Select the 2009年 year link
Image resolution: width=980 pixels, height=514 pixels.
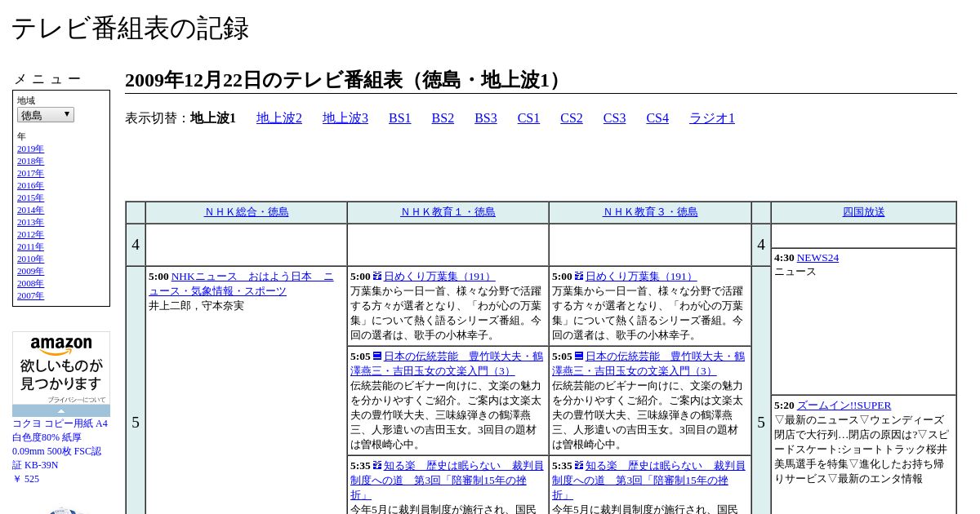pos(30,271)
